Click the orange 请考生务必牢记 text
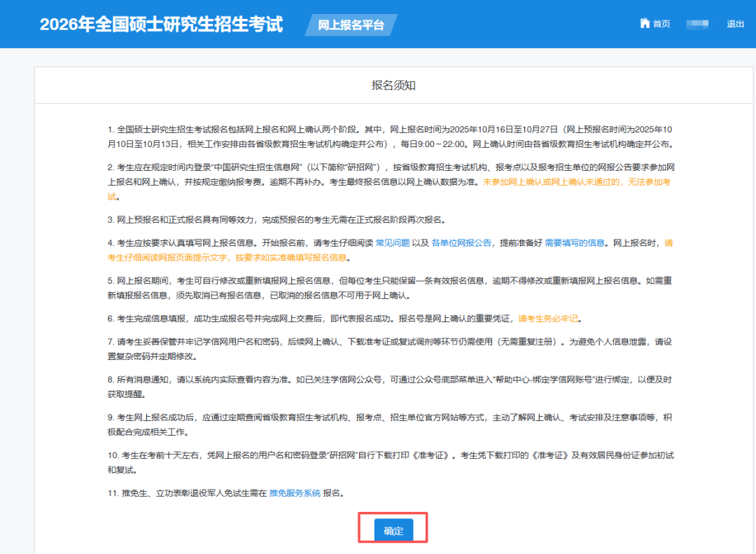 [549, 319]
